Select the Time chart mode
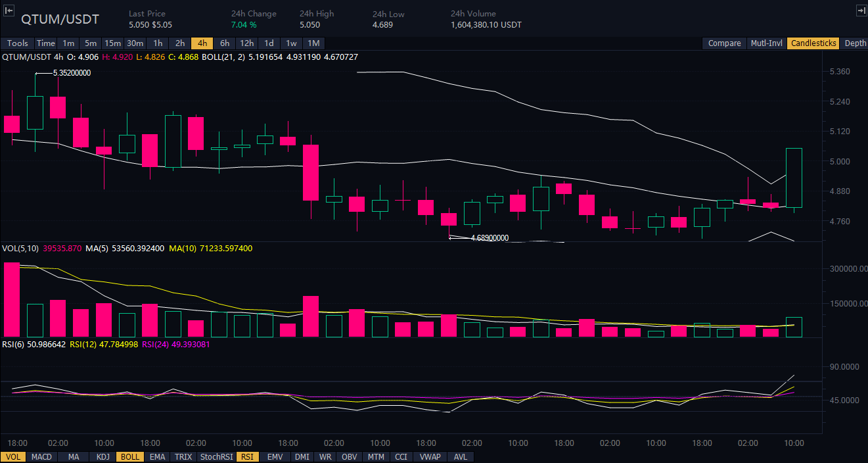This screenshot has height=463, width=868. tap(46, 43)
